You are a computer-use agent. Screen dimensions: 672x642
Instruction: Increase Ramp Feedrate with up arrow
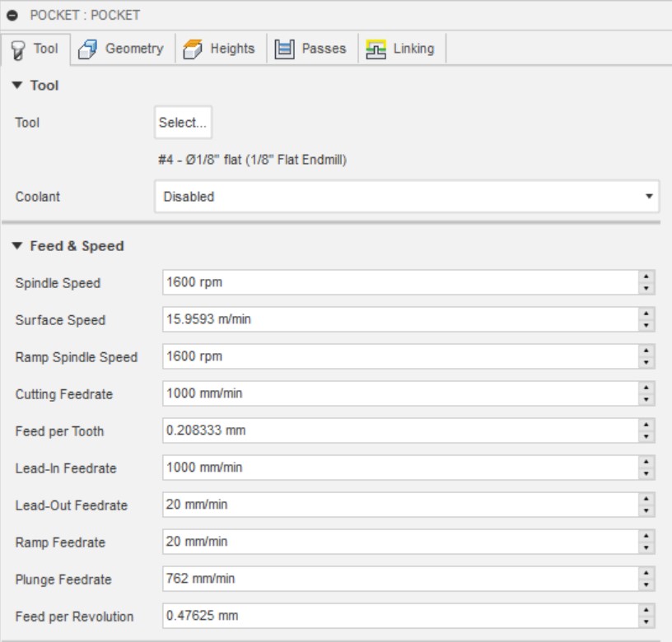(646, 536)
